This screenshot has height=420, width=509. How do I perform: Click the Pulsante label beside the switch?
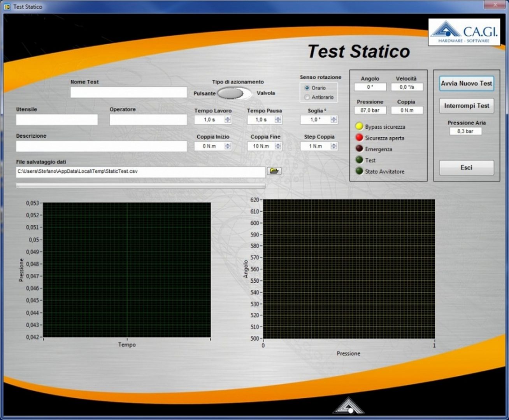point(204,93)
